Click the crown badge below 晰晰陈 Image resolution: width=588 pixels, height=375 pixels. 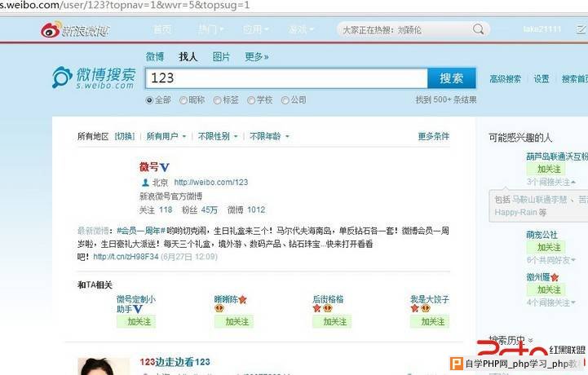219,308
